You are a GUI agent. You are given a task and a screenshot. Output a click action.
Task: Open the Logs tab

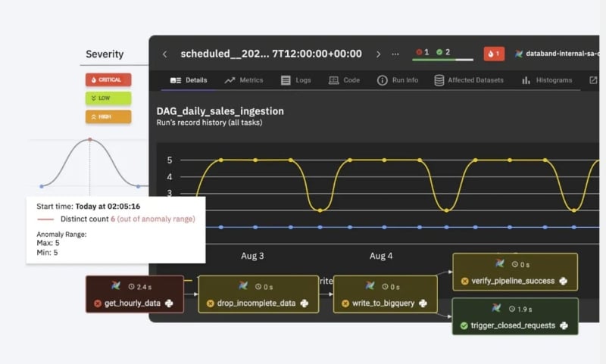click(x=296, y=80)
